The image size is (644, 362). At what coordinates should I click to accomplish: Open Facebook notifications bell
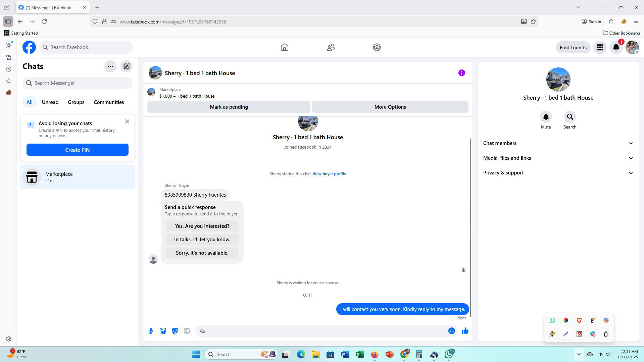616,47
